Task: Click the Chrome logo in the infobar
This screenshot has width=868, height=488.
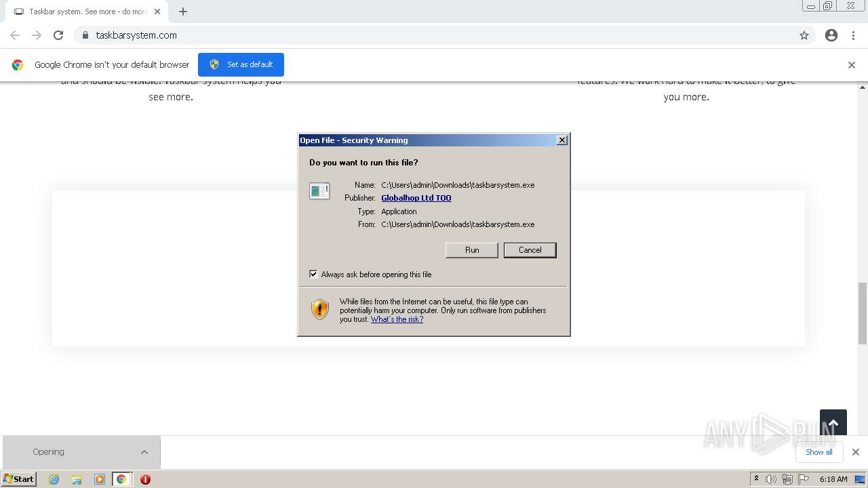Action: [x=18, y=65]
